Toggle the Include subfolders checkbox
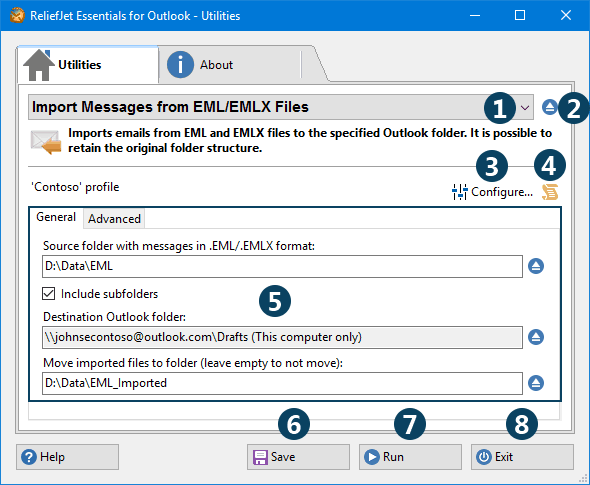590x485 pixels. click(49, 293)
